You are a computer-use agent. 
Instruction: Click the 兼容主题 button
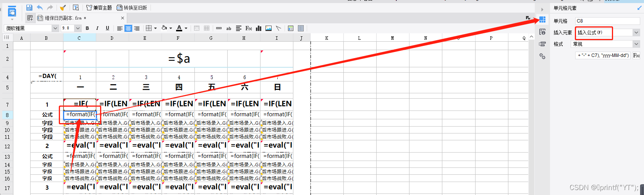click(x=99, y=8)
